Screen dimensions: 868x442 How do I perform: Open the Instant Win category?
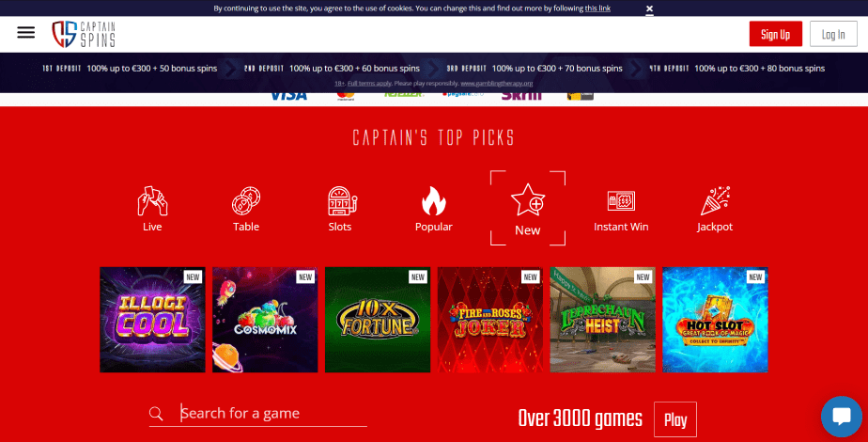tap(621, 201)
